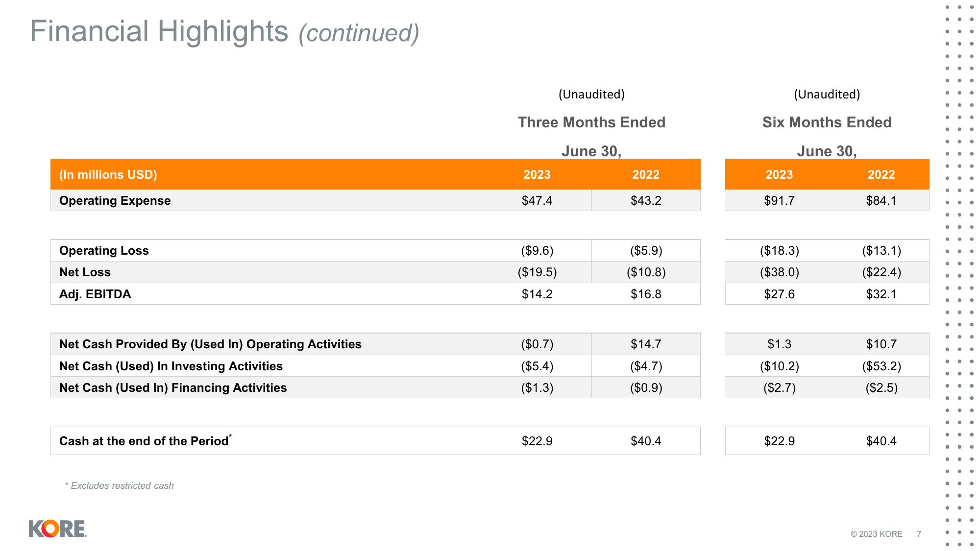Screen dimensions: 980x551
Task: Click the "$43.2" operating expense value
Action: 646,201
